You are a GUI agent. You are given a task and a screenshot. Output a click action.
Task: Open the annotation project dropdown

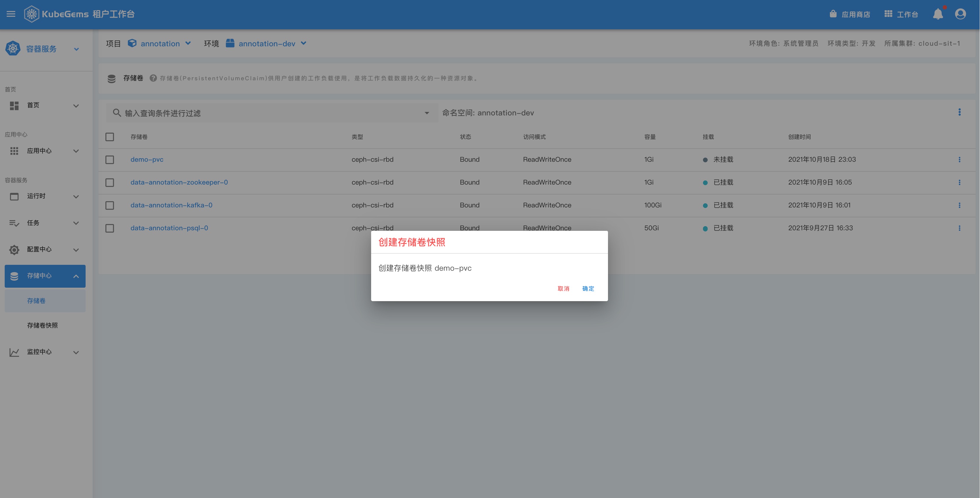coord(160,44)
